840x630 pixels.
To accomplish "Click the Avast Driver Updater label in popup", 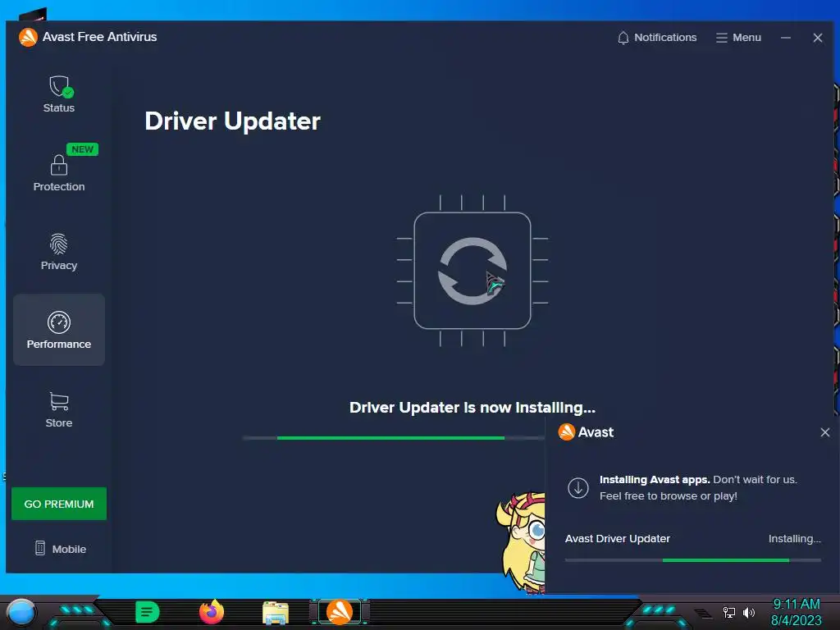I will 617,538.
